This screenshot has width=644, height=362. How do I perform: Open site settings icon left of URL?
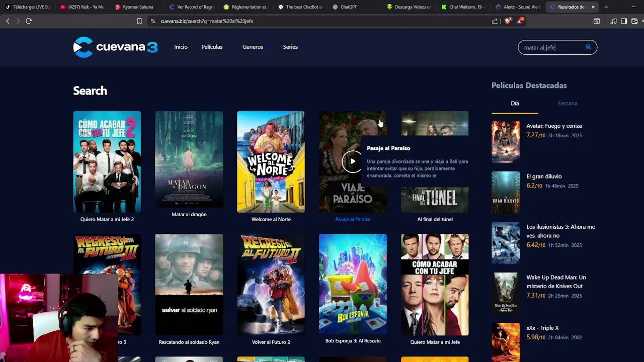pos(152,21)
